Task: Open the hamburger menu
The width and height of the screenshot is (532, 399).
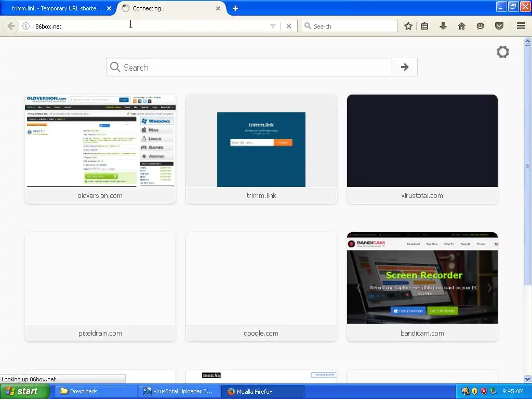Action: 521,26
